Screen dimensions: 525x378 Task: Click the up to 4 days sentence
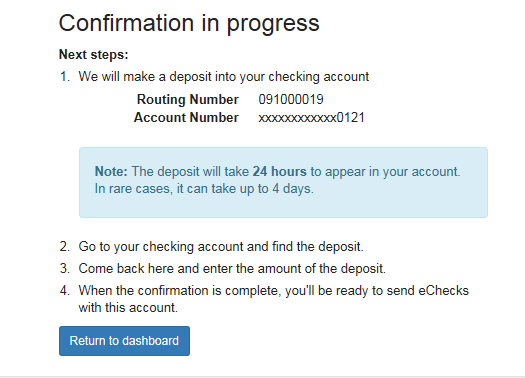204,189
